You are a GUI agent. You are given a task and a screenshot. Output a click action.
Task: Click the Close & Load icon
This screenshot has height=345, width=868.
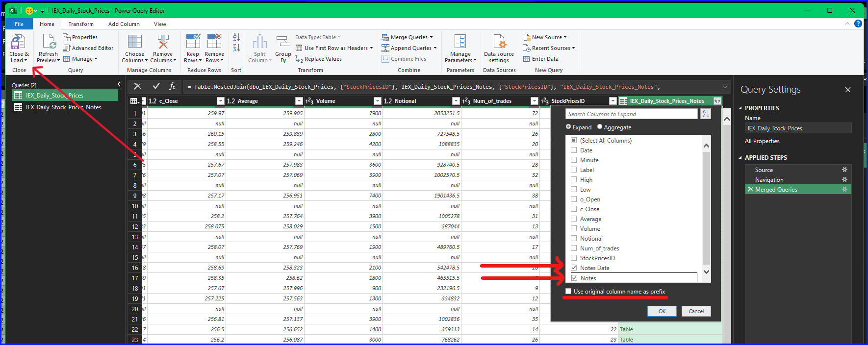(18, 42)
